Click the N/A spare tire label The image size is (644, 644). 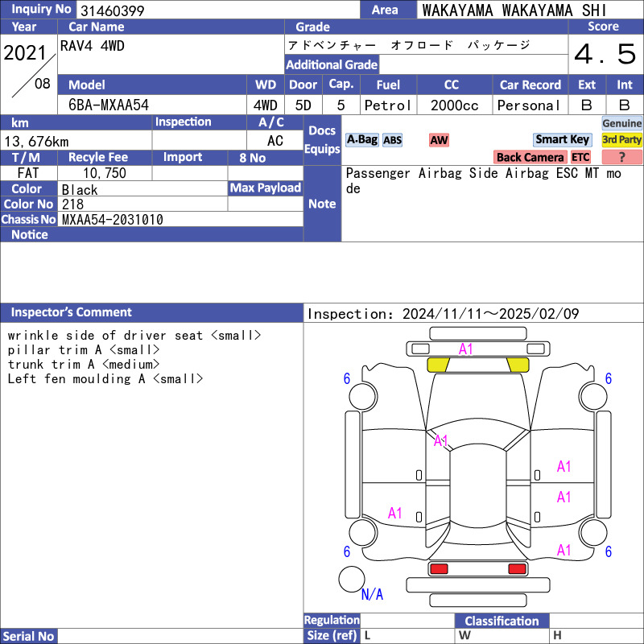coord(372,595)
